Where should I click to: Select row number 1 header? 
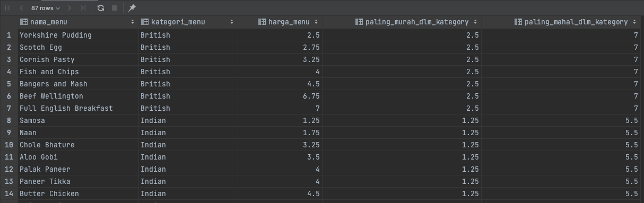click(x=8, y=35)
